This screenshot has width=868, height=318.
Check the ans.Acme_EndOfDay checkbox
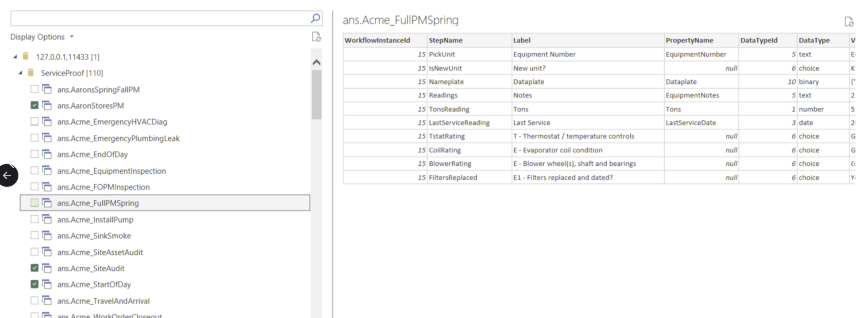point(34,154)
